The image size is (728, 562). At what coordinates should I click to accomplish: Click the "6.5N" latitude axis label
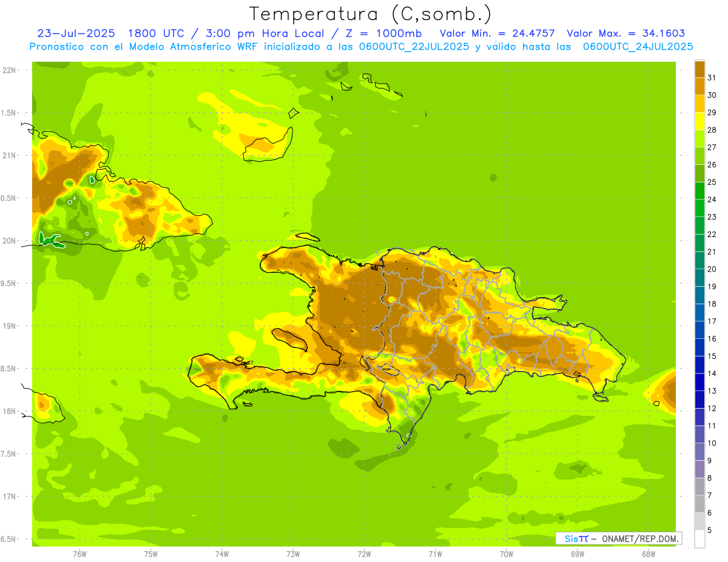[x=8, y=539]
